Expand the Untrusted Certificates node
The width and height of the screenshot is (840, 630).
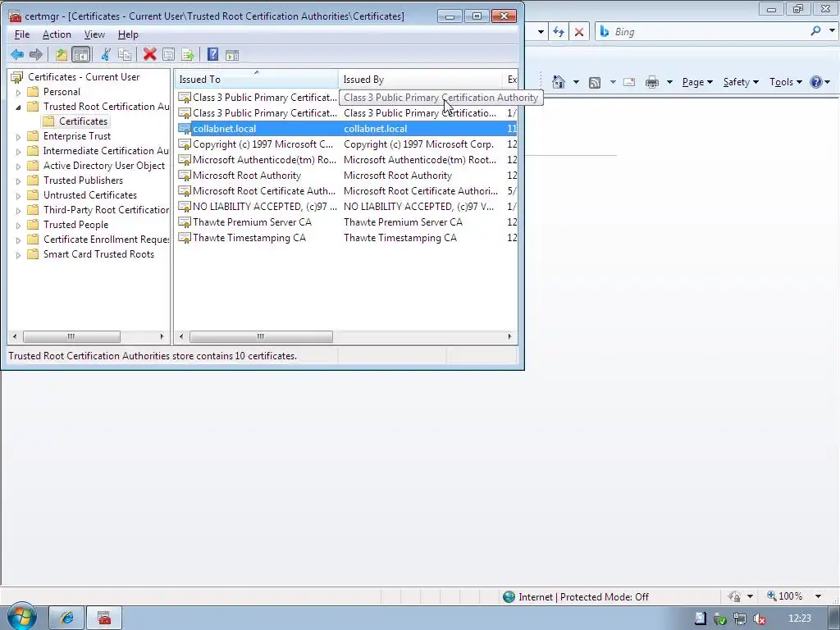(x=18, y=196)
